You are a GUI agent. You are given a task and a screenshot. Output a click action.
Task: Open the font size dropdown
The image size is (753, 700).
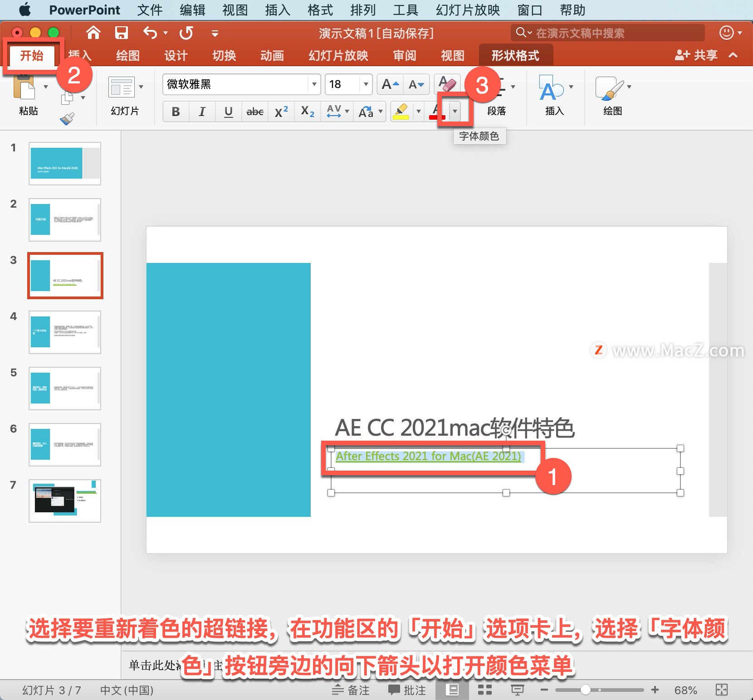[366, 84]
